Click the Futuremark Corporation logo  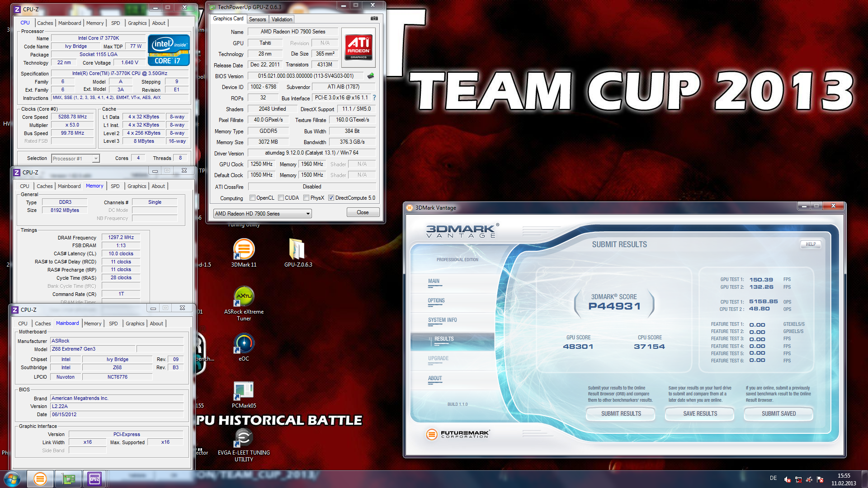coord(458,434)
